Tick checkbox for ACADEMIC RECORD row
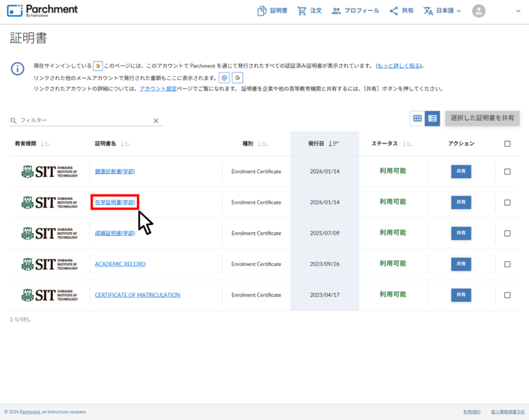529x420 pixels. (507, 264)
